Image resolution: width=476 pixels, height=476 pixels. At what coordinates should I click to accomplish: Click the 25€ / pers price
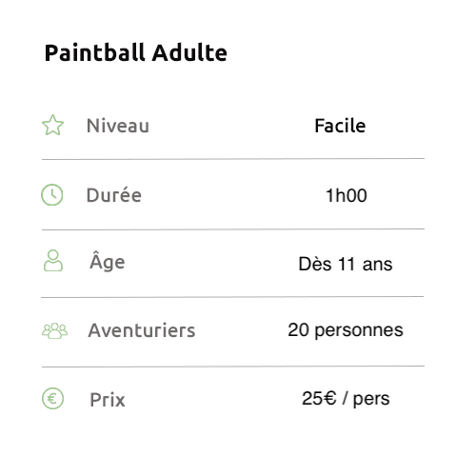point(346,399)
